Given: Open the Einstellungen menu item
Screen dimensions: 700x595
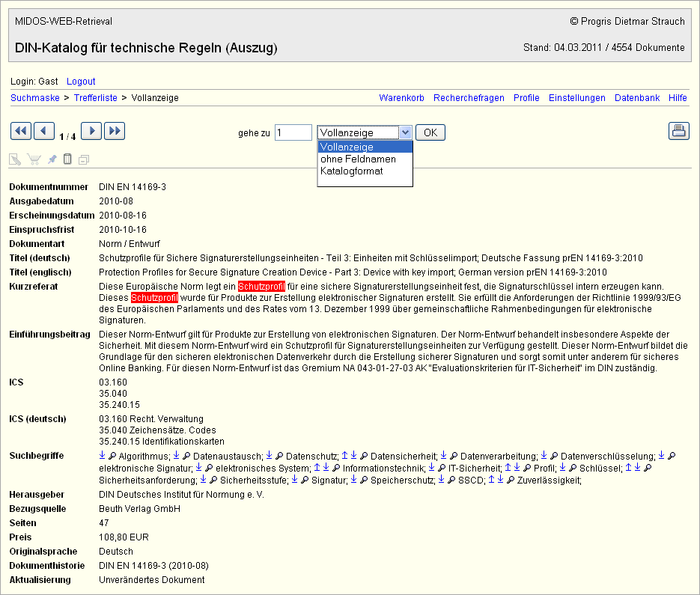Looking at the screenshot, I should point(576,98).
